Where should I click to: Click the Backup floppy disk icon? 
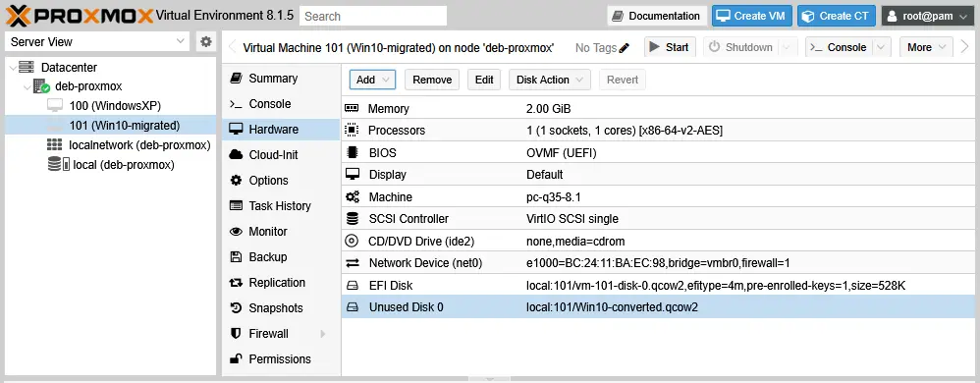[x=236, y=256]
